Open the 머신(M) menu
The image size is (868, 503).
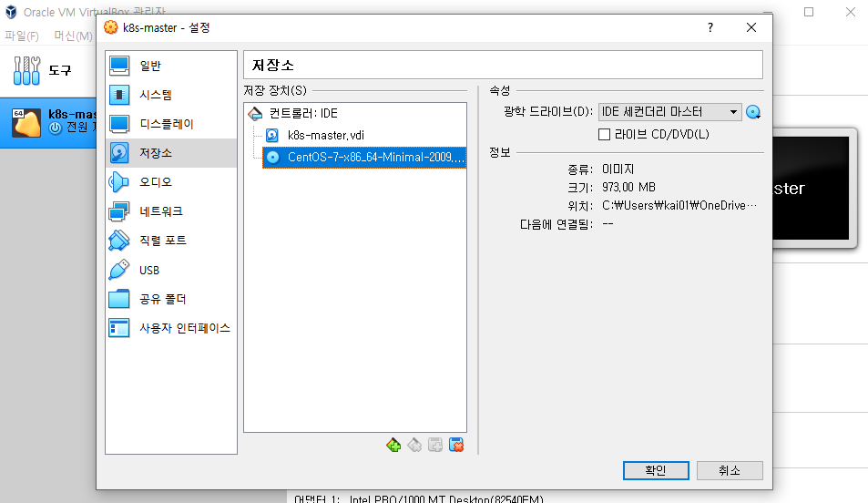(73, 36)
